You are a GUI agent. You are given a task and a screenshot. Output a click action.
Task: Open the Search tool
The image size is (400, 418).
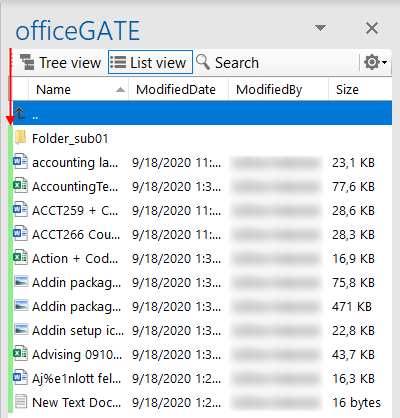click(x=228, y=62)
